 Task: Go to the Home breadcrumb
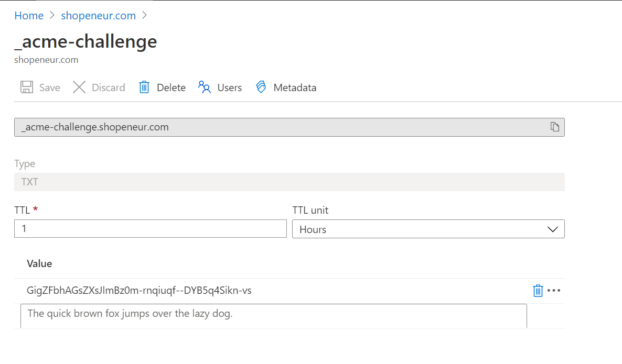coord(29,15)
